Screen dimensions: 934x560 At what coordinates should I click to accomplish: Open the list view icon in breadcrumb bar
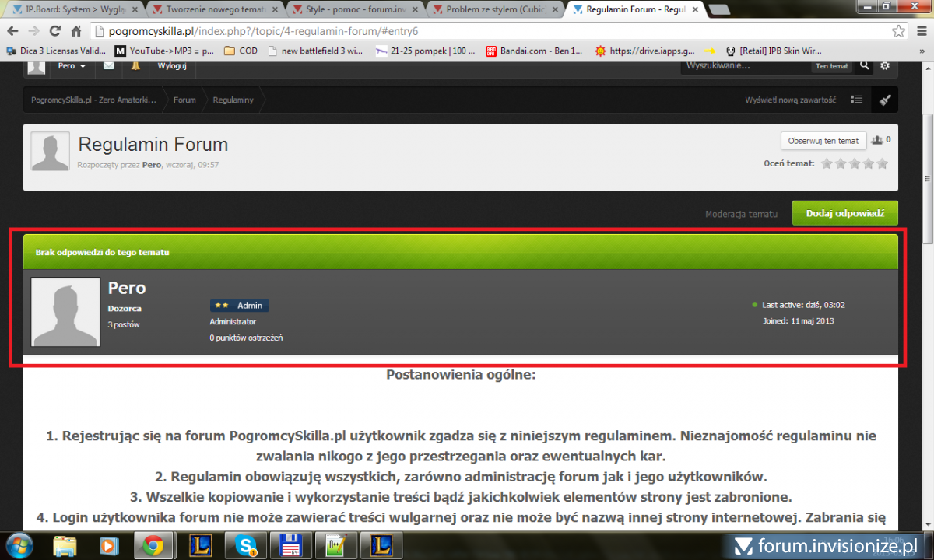[x=857, y=100]
